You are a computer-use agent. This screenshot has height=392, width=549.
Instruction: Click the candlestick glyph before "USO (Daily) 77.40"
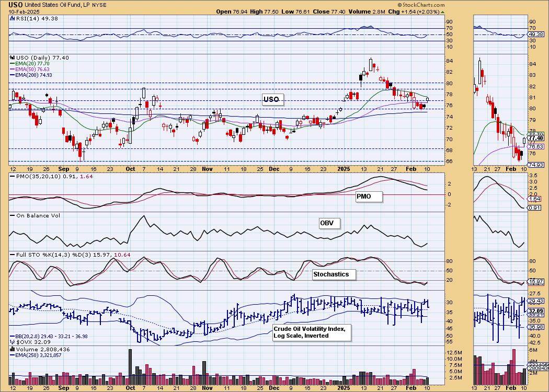pos(12,57)
